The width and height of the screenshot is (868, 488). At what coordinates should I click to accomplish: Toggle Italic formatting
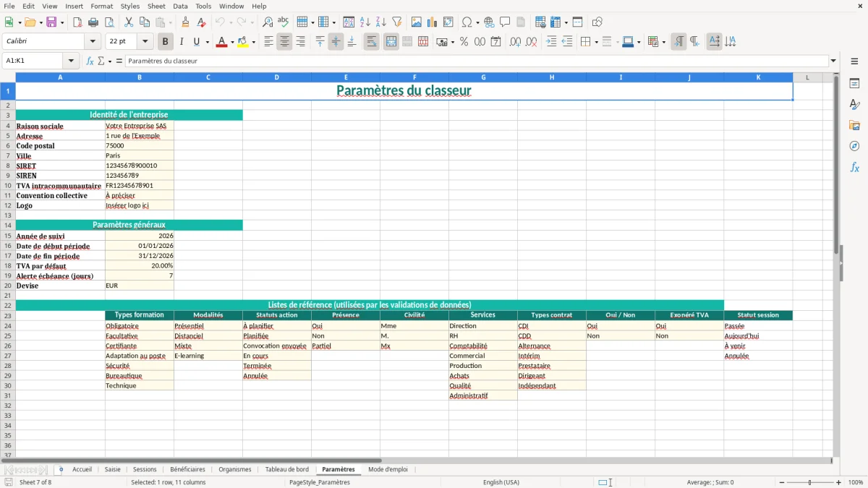click(x=181, y=42)
